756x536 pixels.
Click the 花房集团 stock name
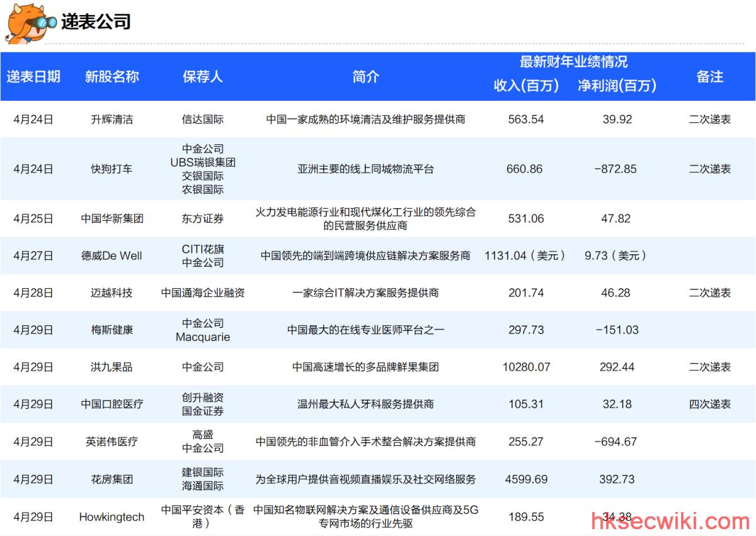[x=112, y=479]
